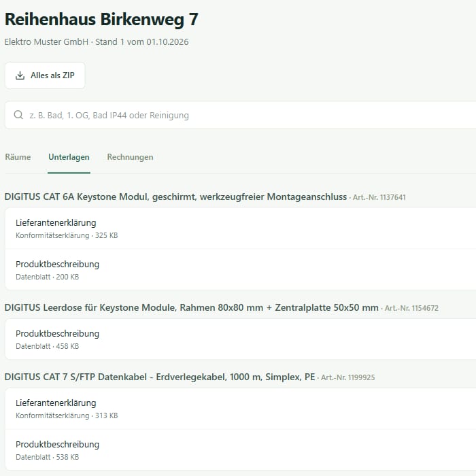Click Elektro Muster GmbH Stand 1 subtitle
The height and width of the screenshot is (476, 476).
[x=97, y=42]
